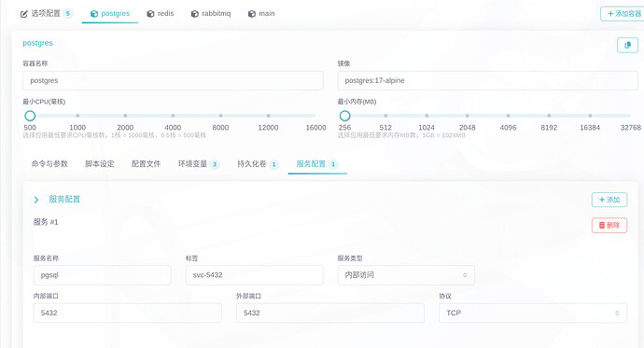Click the 内部端口 field with 5432
Screen dimensions: 644x348
point(128,313)
